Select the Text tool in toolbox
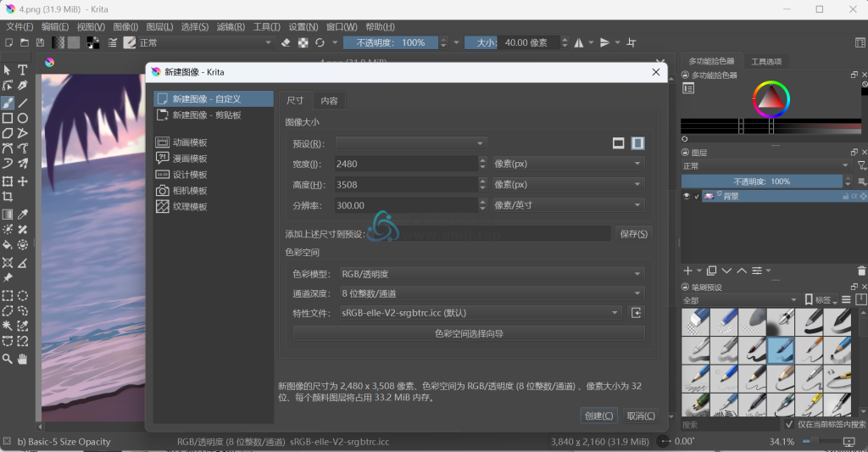Viewport: 868px width, 452px height. click(23, 70)
